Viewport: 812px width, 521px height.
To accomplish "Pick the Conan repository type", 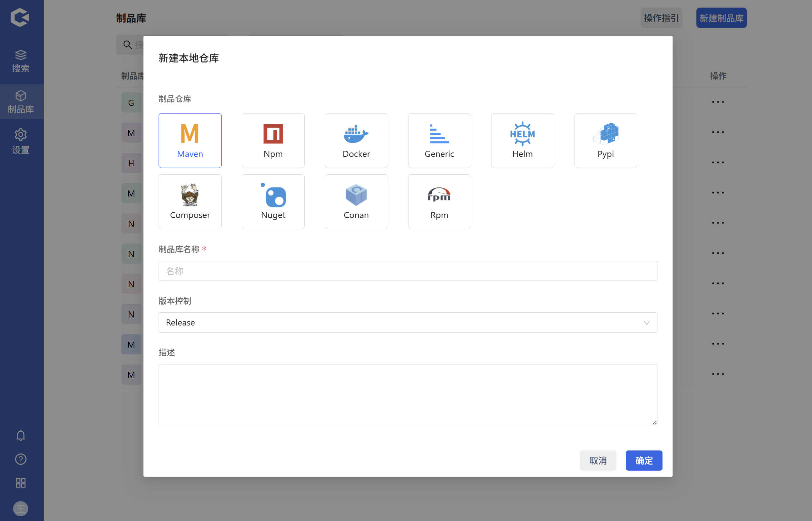I will (x=356, y=202).
